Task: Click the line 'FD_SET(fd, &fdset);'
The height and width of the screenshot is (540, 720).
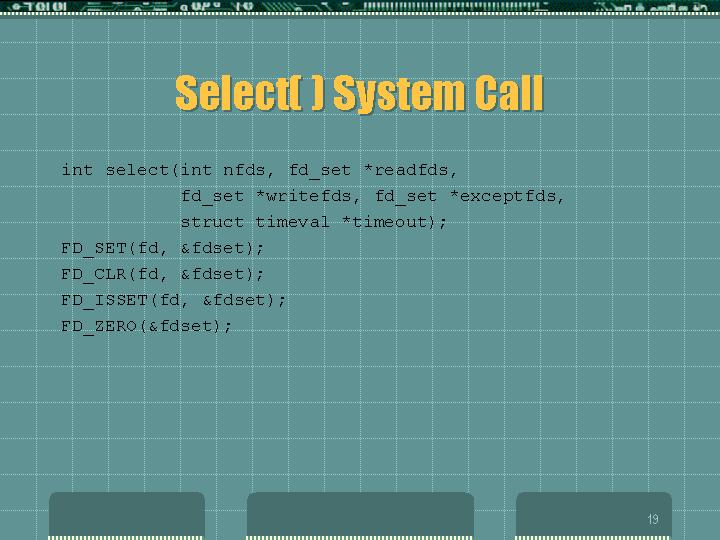Action: click(x=163, y=248)
